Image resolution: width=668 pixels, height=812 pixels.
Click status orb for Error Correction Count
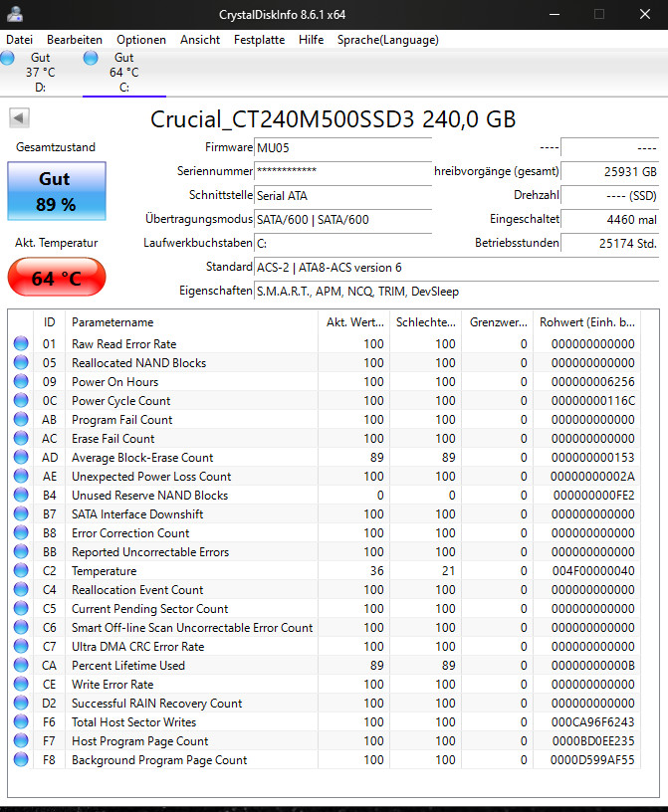click(21, 532)
